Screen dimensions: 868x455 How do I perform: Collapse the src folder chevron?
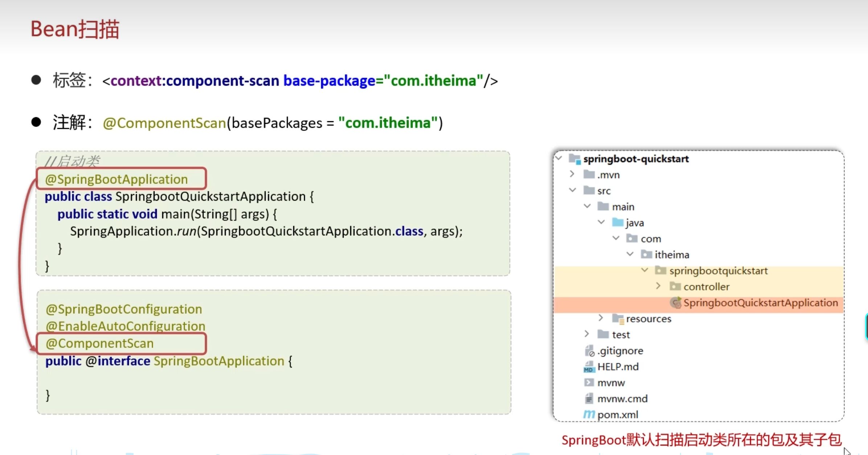572,190
